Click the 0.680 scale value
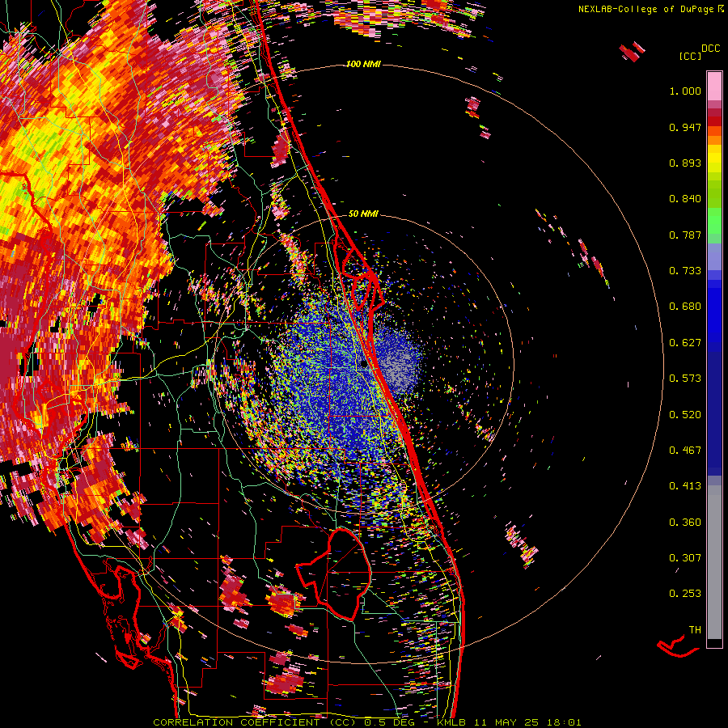This screenshot has width=728, height=728. tap(685, 307)
